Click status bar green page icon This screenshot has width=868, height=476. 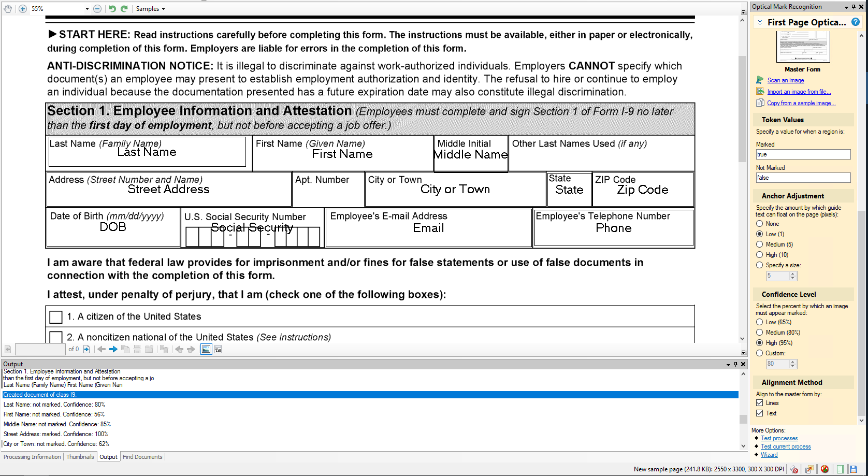click(840, 469)
